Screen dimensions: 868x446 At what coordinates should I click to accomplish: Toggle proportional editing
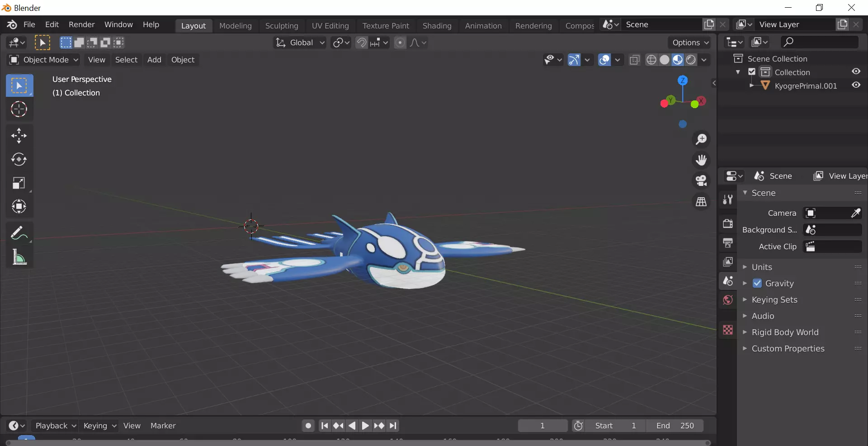(x=400, y=43)
